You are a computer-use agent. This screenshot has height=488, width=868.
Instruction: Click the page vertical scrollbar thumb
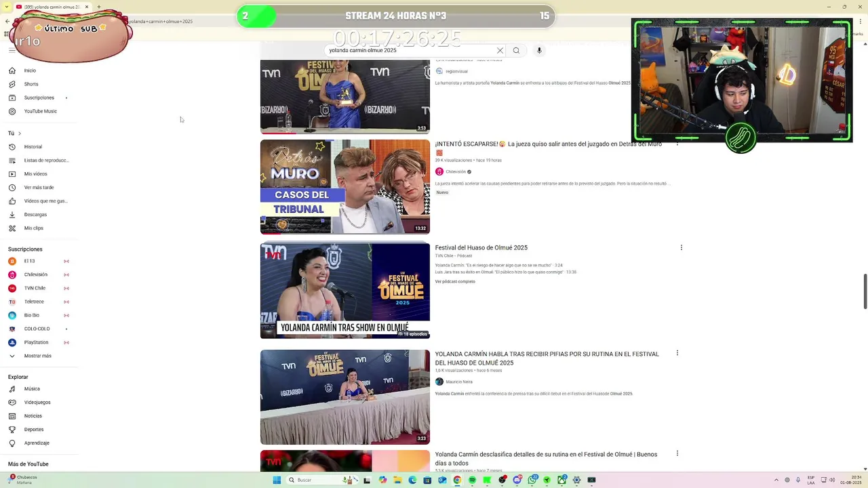865,291
